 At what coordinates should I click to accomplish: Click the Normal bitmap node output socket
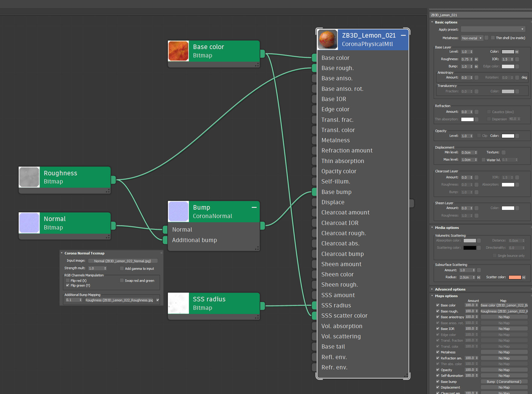[113, 226]
